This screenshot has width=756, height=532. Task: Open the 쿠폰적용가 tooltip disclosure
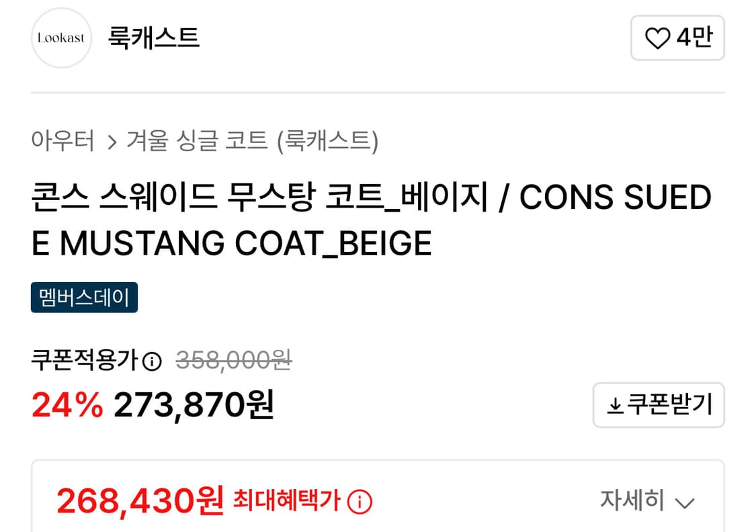click(x=153, y=360)
